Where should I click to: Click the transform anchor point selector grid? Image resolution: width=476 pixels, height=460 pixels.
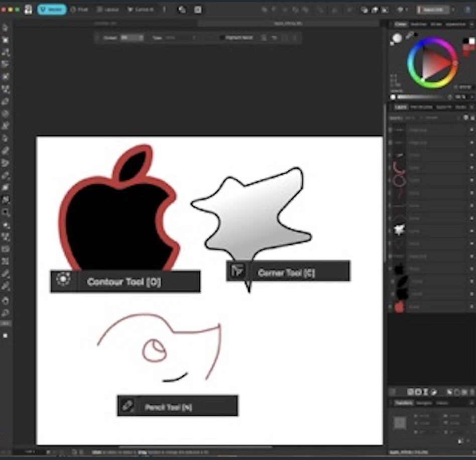coord(400,422)
